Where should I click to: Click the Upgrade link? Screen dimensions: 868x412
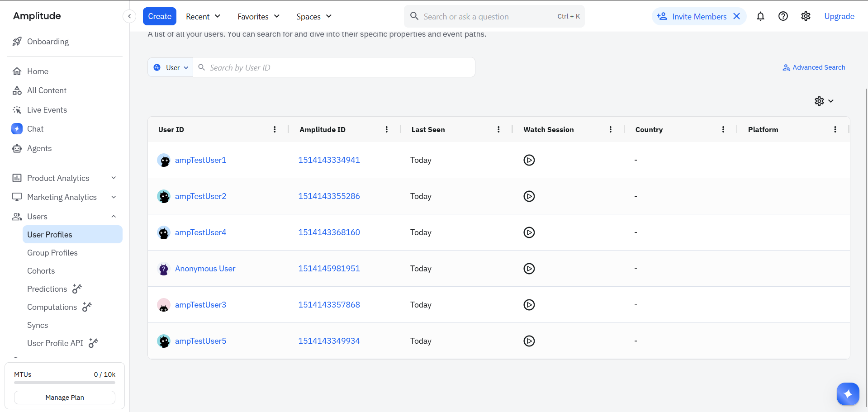point(839,16)
